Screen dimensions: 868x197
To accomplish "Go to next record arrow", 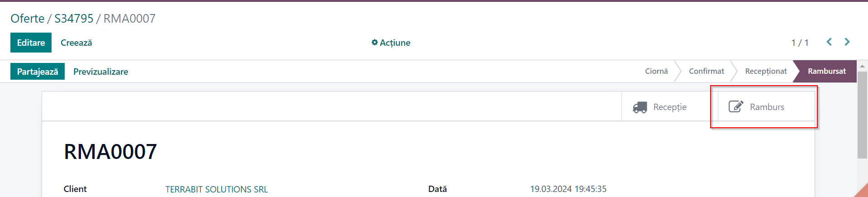I will pos(847,42).
